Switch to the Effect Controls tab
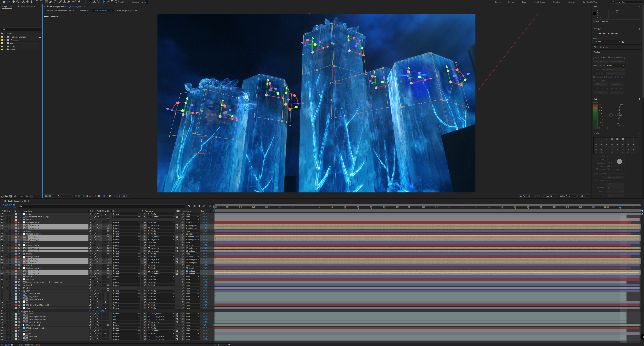Screen dimensions: 644x346 28,7
